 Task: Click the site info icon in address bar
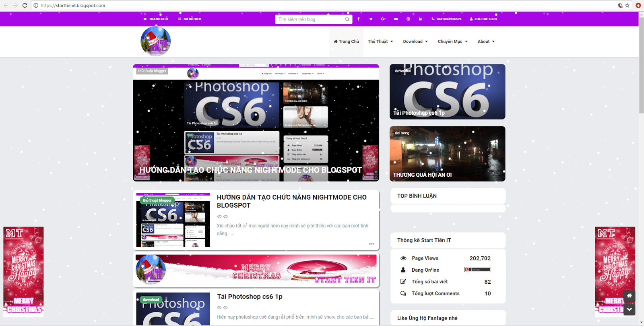[36, 6]
